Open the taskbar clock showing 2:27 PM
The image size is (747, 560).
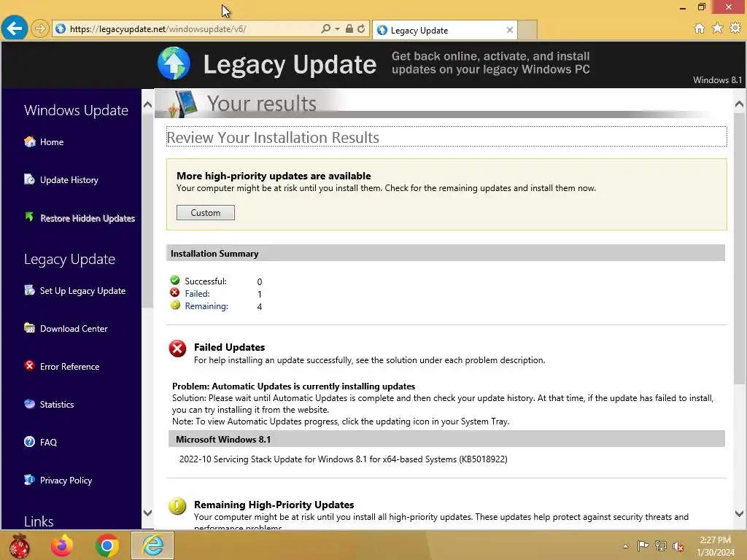tap(716, 546)
